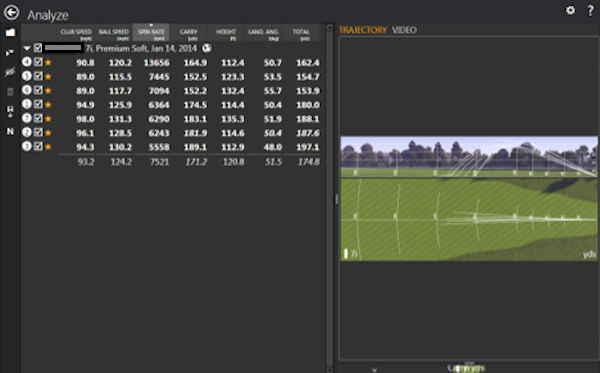Image resolution: width=600 pixels, height=373 pixels.
Task: Click the average carry 171.2
Action: [x=196, y=162]
